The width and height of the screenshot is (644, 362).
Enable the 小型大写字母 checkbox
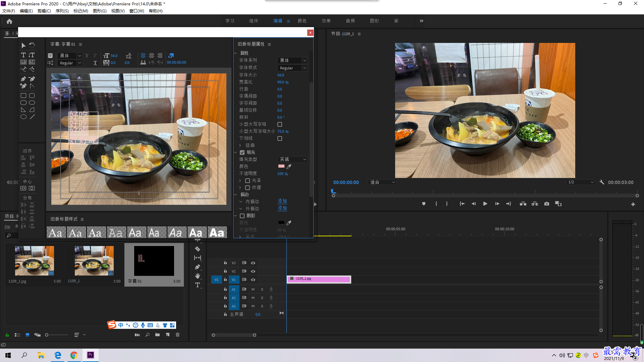(x=280, y=124)
